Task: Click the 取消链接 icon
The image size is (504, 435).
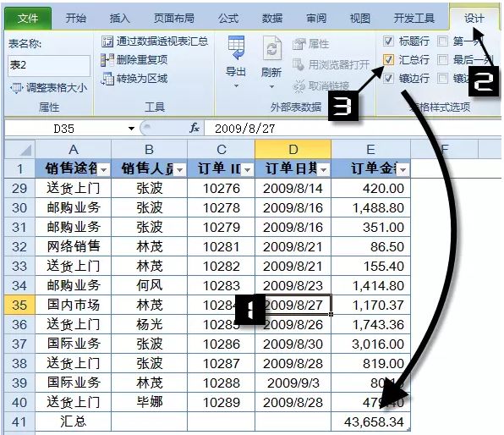Action: pos(299,86)
